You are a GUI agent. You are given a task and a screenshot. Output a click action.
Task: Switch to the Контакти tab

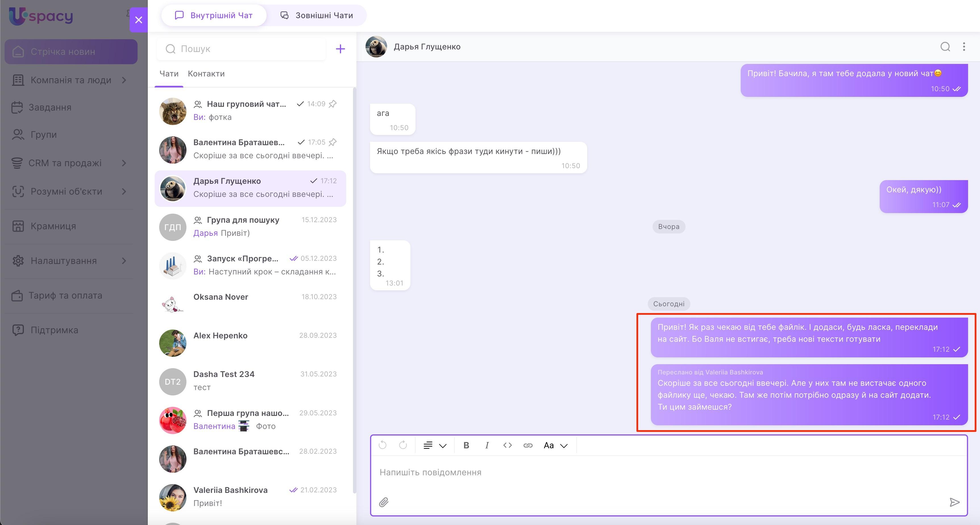tap(206, 74)
